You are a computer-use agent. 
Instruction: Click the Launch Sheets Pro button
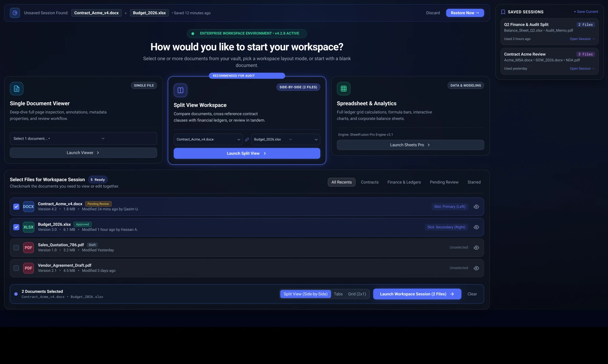click(x=411, y=145)
